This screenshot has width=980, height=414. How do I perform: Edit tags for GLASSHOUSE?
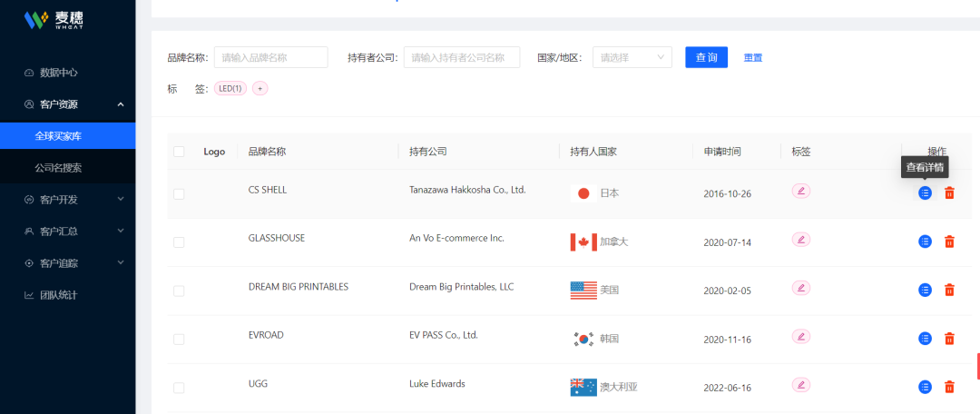pos(800,239)
